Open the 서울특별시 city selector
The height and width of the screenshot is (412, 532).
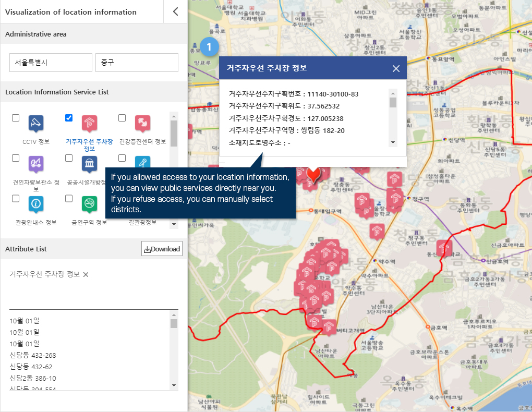50,63
